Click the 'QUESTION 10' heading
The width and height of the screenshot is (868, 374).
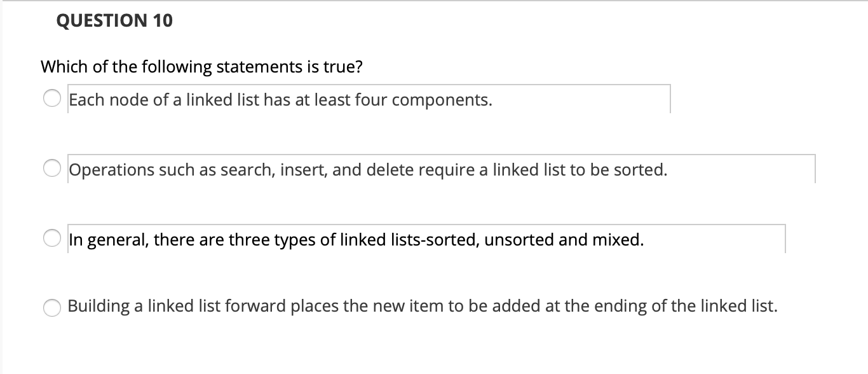114,21
